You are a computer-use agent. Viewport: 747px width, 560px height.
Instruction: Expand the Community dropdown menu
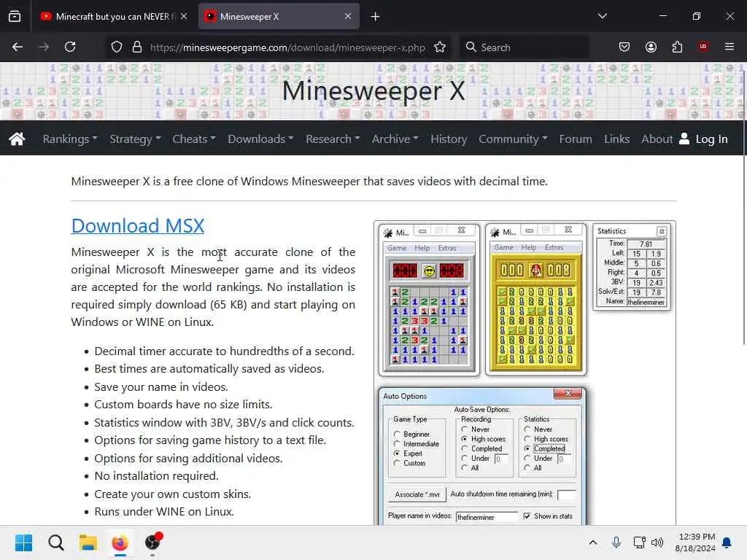[513, 139]
